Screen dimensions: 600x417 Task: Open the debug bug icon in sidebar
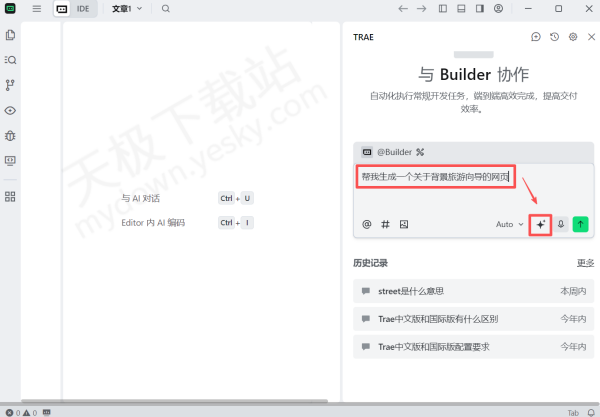(x=10, y=135)
